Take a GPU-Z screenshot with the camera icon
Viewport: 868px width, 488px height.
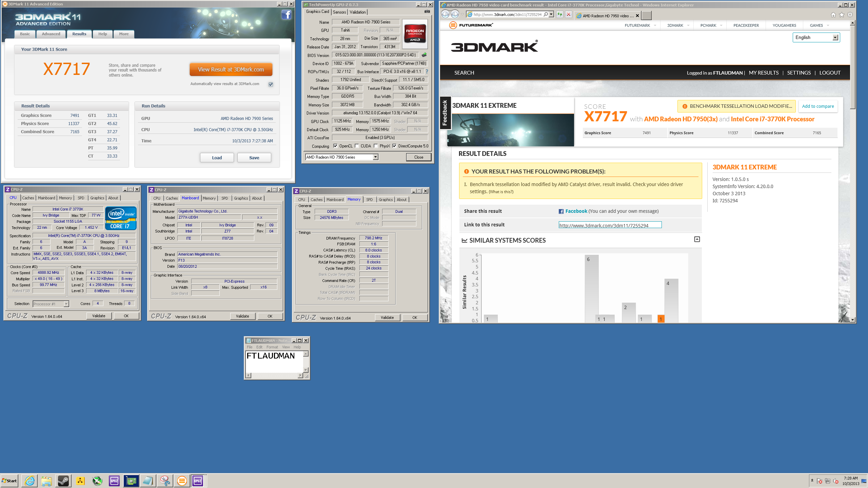tap(427, 12)
